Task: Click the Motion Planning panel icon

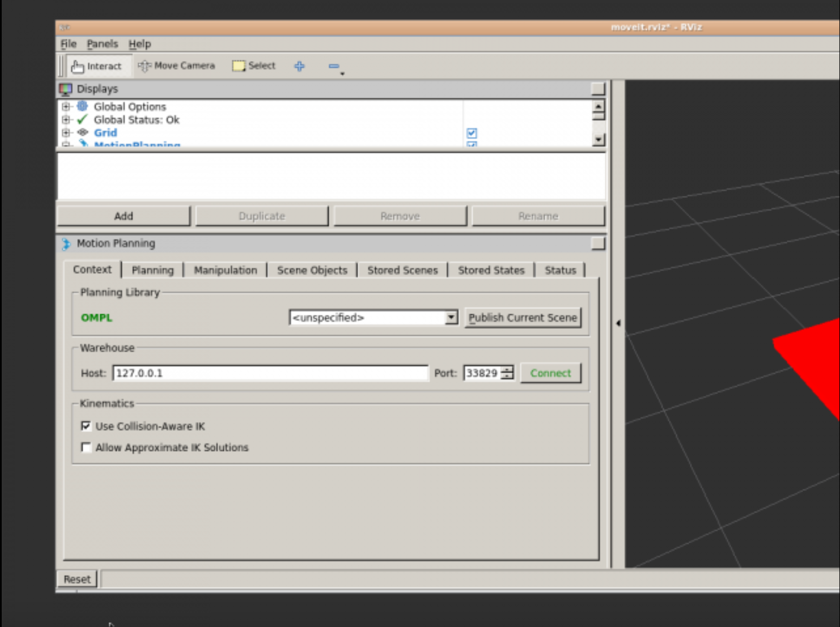Action: pyautogui.click(x=66, y=244)
